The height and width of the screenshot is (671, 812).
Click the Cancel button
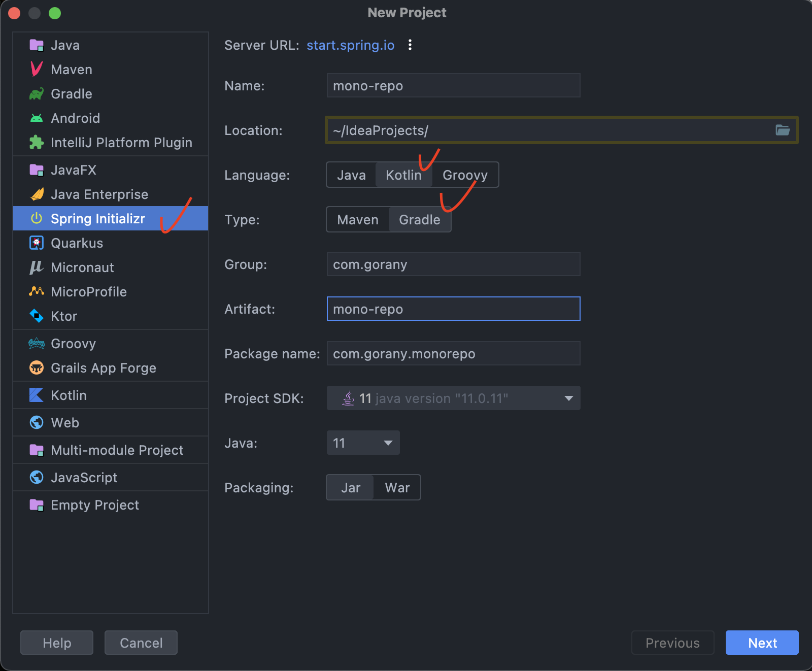[x=141, y=643]
